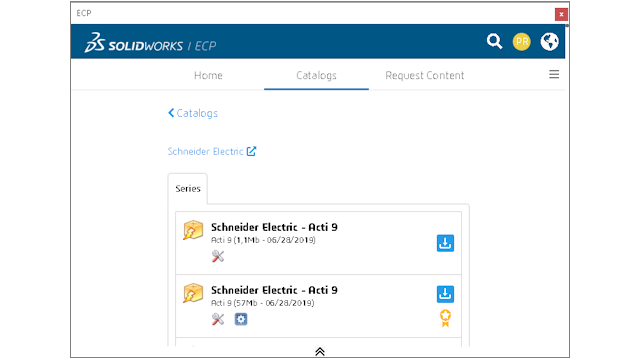
Task: Switch to the Home tab
Action: (x=208, y=76)
